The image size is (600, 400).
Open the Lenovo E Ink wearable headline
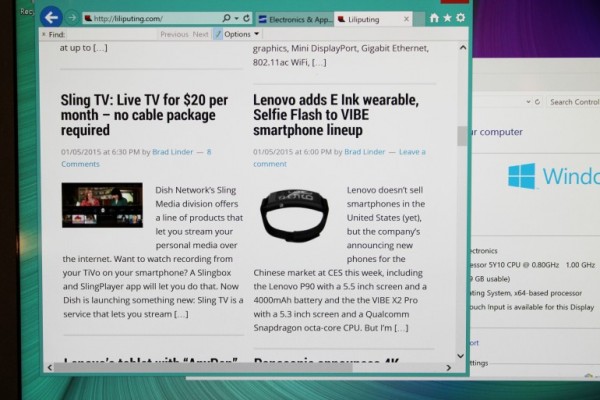point(336,115)
